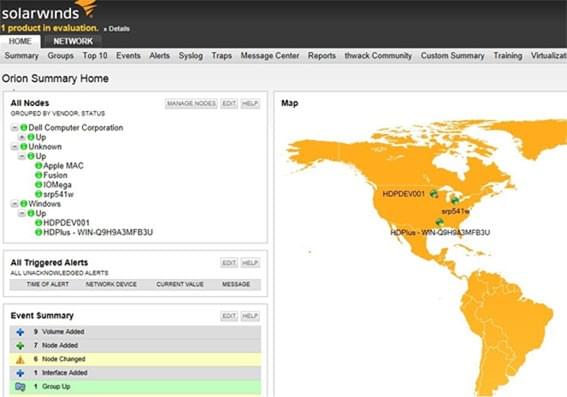Click the Group Up event icon

click(20, 387)
